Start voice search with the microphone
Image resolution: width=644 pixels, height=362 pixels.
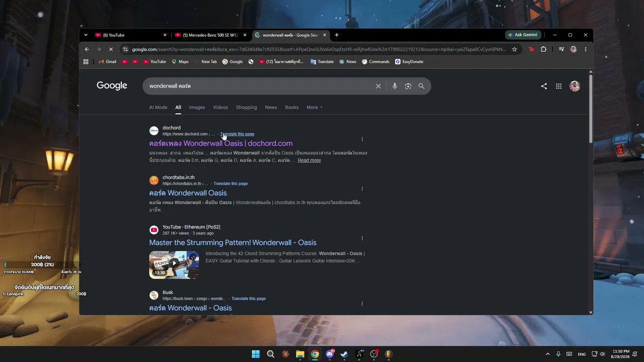point(394,86)
